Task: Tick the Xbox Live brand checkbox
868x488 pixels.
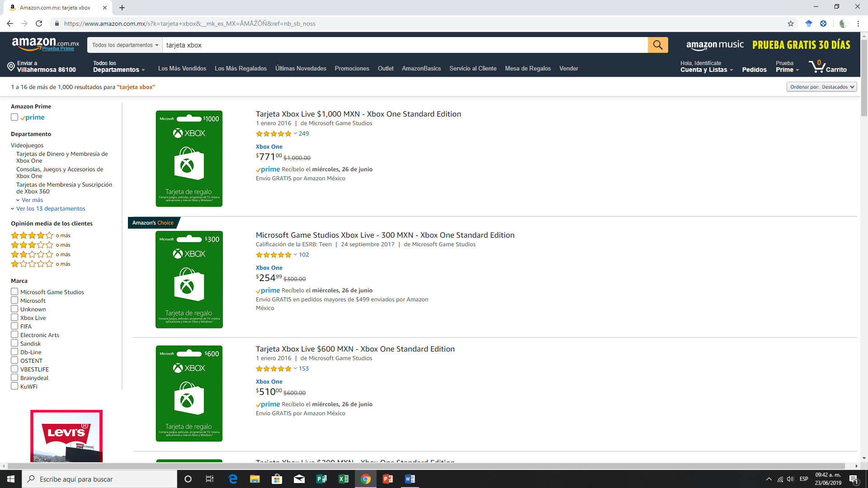Action: (14, 318)
